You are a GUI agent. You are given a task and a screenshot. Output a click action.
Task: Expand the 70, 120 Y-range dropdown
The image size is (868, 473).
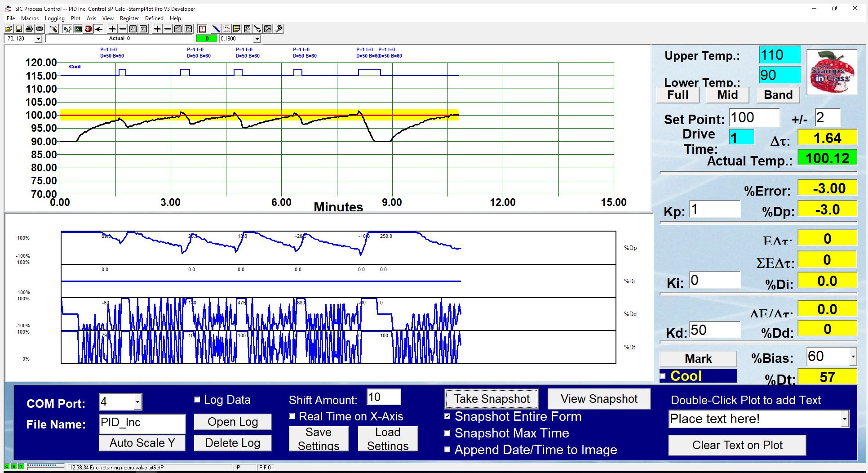tap(38, 39)
